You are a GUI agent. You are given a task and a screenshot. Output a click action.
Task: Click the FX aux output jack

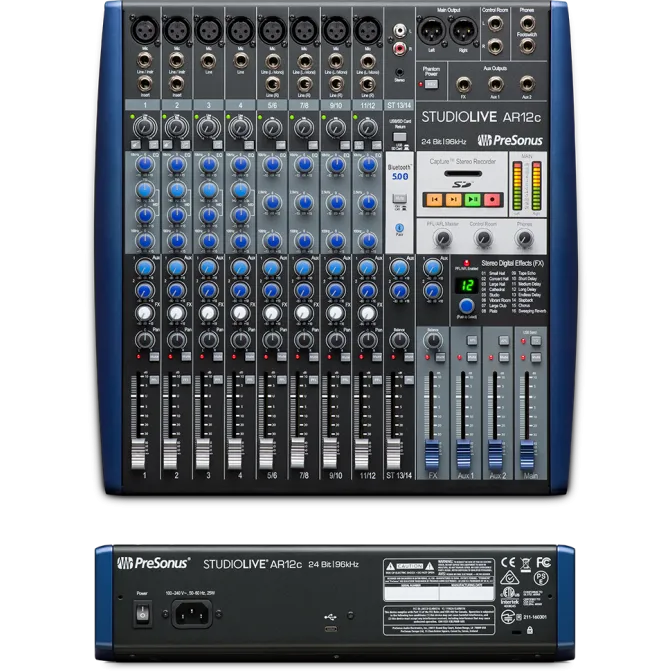463,84
